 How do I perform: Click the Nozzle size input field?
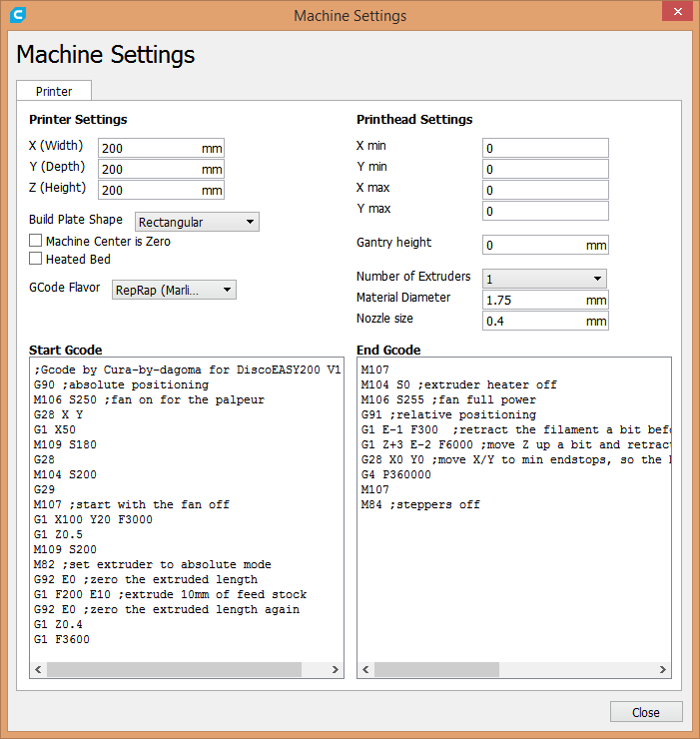pos(545,321)
